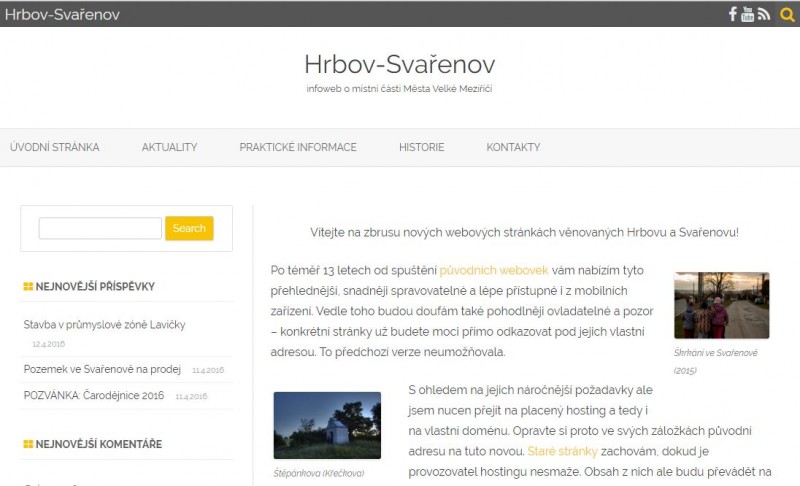Image resolution: width=800 pixels, height=486 pixels.
Task: Click into the sidebar search field
Action: click(x=100, y=229)
